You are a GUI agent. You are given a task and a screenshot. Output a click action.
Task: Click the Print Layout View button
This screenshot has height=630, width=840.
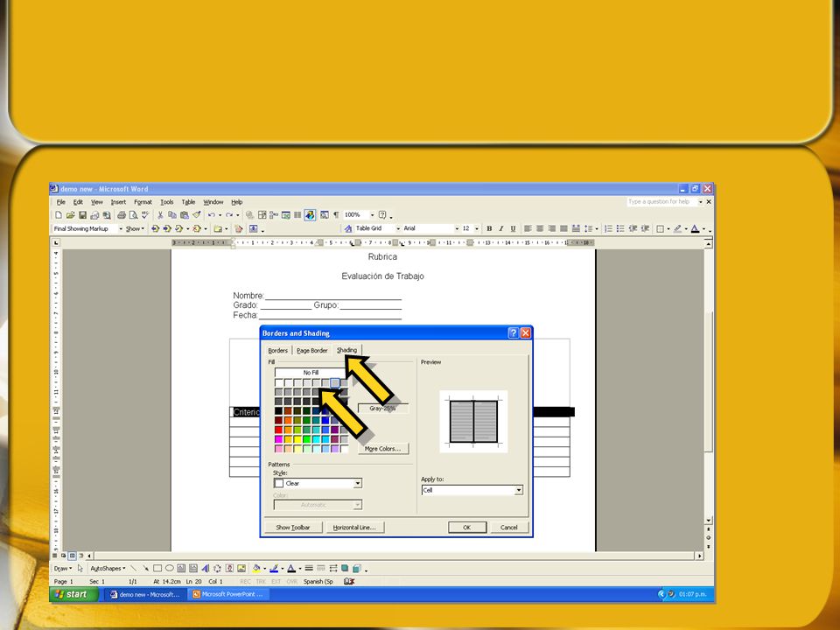73,556
